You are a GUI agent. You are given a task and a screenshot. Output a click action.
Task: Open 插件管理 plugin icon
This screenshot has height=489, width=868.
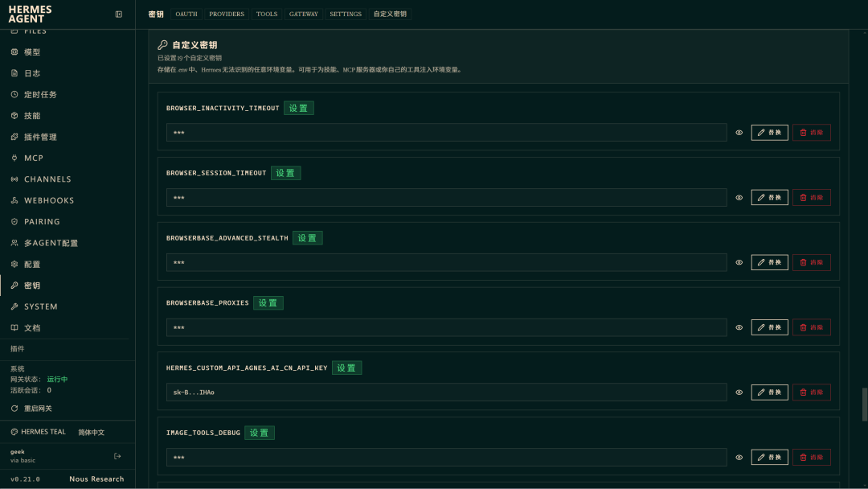click(x=14, y=137)
